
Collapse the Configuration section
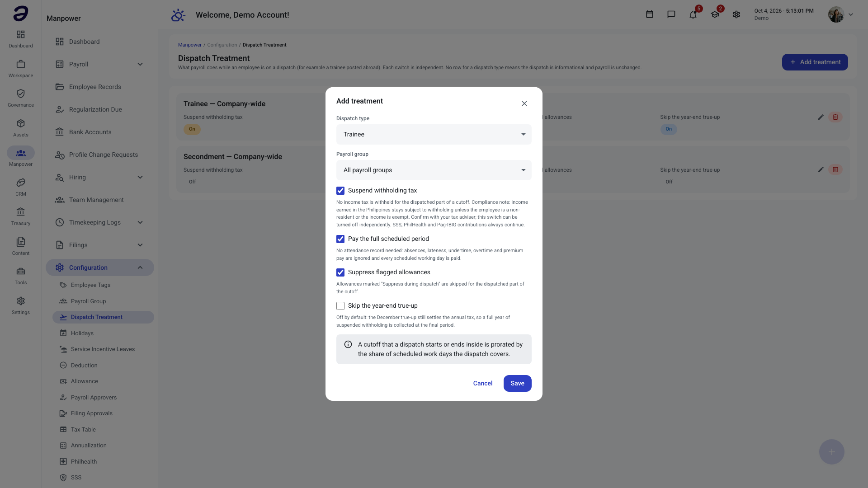tap(99, 267)
